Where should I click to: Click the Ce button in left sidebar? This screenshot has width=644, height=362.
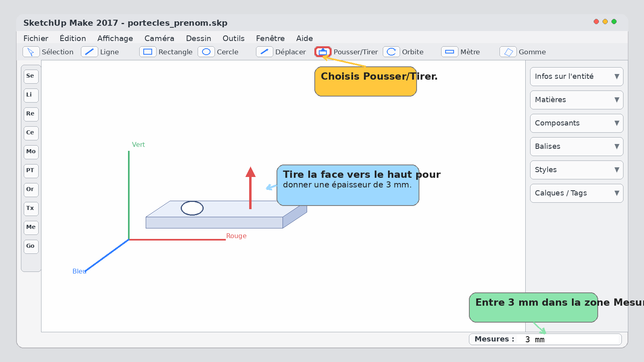point(31,133)
